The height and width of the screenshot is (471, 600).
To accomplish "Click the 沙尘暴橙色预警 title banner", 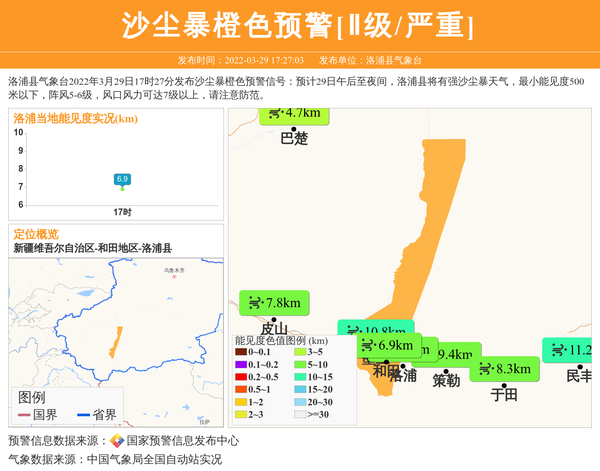I will point(299,26).
